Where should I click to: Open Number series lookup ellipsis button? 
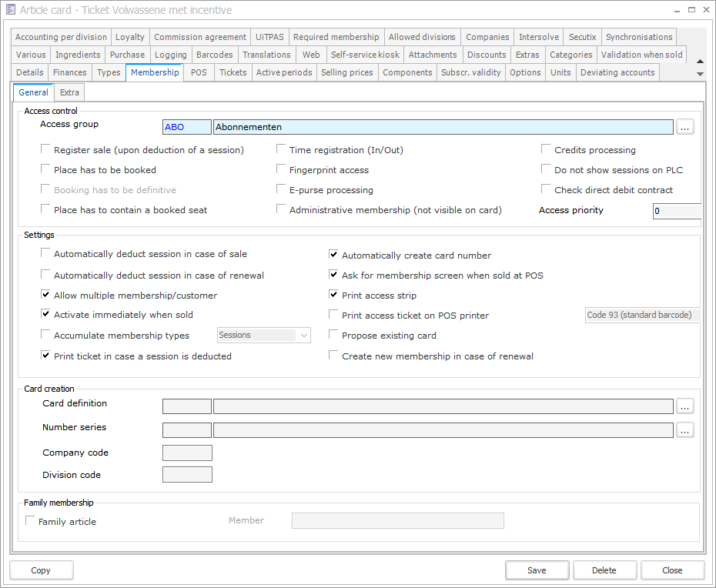point(685,430)
